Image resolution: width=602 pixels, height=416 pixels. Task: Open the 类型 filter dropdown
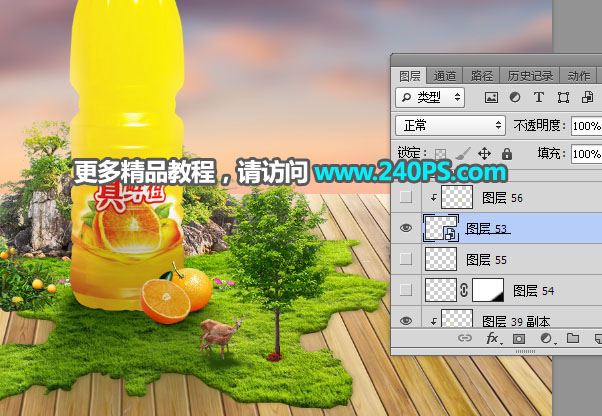pyautogui.click(x=430, y=97)
